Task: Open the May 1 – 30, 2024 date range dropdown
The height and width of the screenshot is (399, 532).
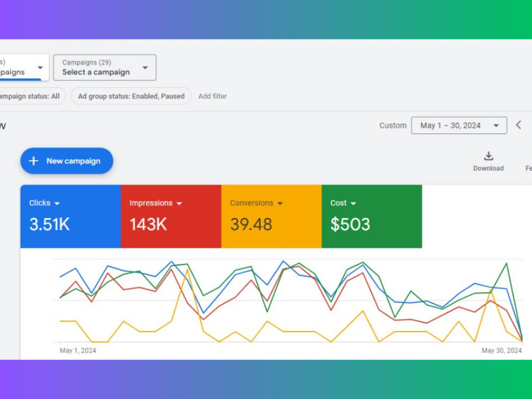Action: click(x=459, y=126)
